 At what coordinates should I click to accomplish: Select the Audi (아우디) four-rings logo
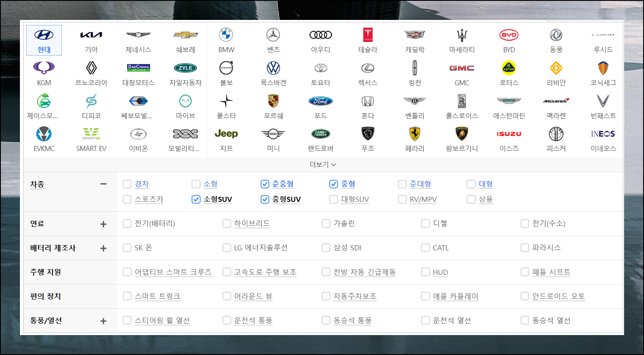click(x=321, y=35)
